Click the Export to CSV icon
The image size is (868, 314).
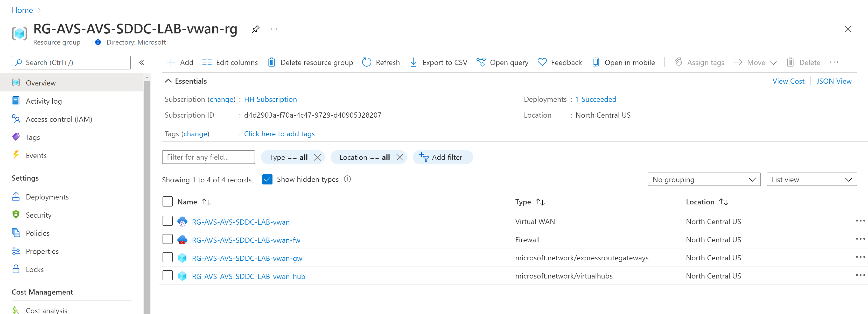click(414, 62)
